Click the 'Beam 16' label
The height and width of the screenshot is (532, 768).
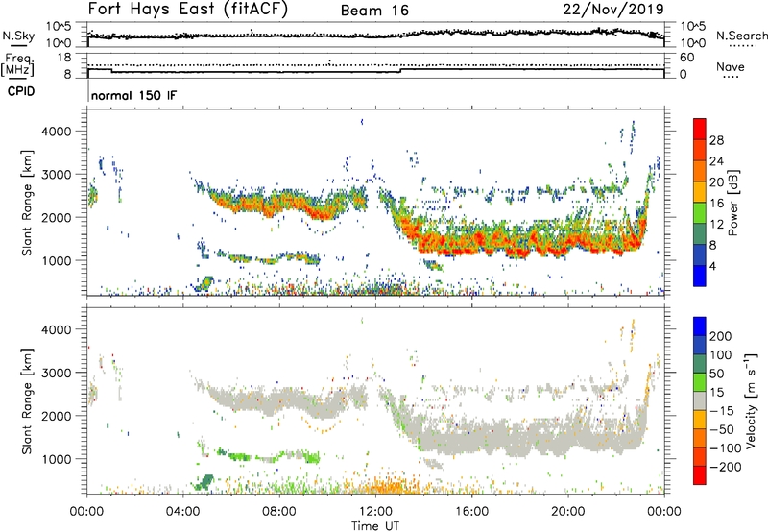coord(374,11)
